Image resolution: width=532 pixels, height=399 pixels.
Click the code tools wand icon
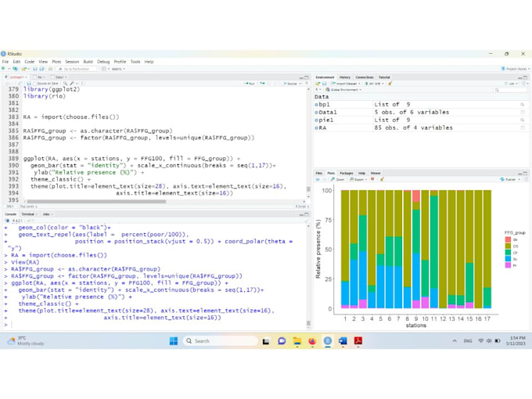[72, 84]
